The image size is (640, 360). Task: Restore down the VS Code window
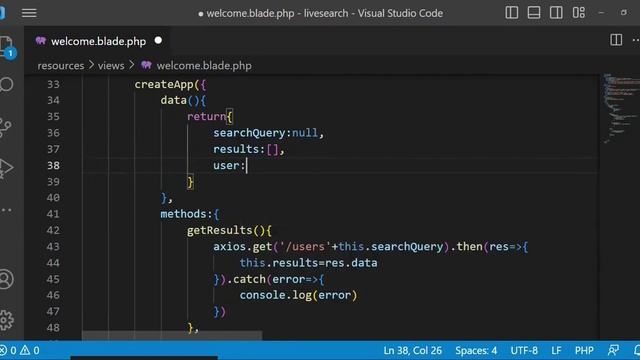(624, 13)
